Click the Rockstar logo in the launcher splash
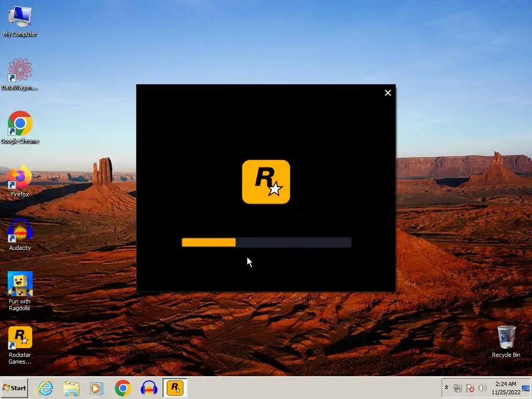Image resolution: width=532 pixels, height=399 pixels. point(266,182)
